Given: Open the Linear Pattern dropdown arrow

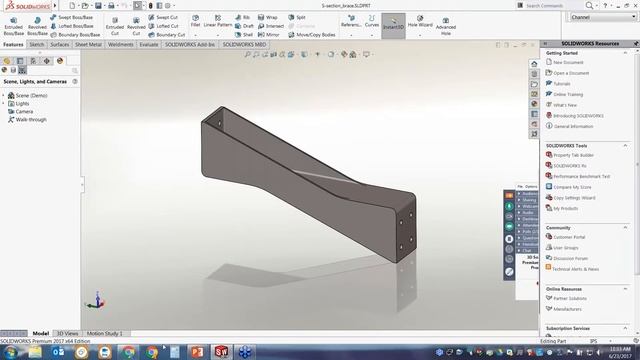Looking at the screenshot, I should 218,35.
